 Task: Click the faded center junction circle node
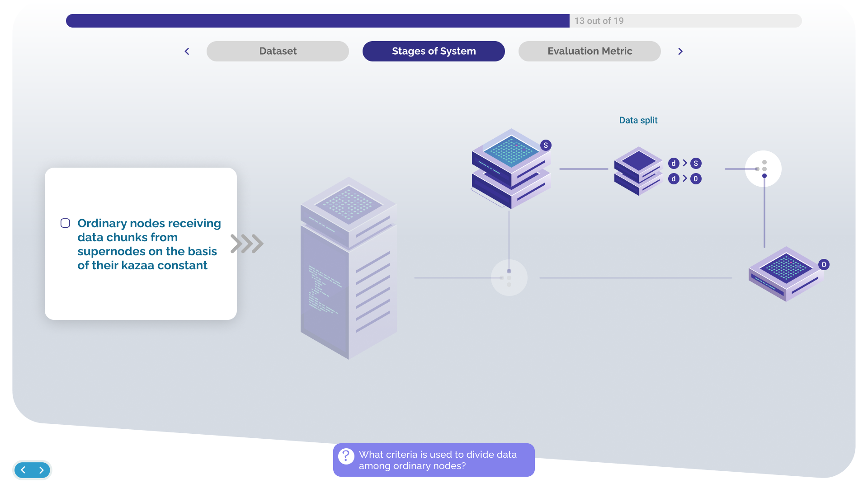(509, 277)
